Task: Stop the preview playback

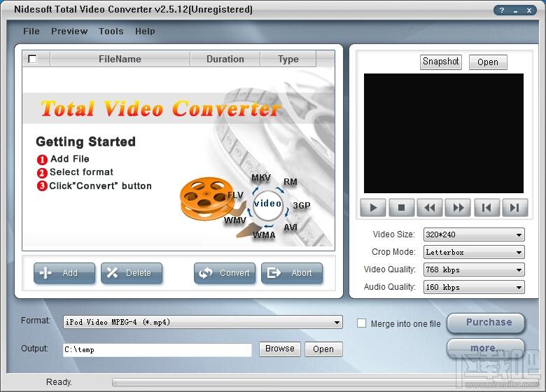Action: (x=402, y=208)
